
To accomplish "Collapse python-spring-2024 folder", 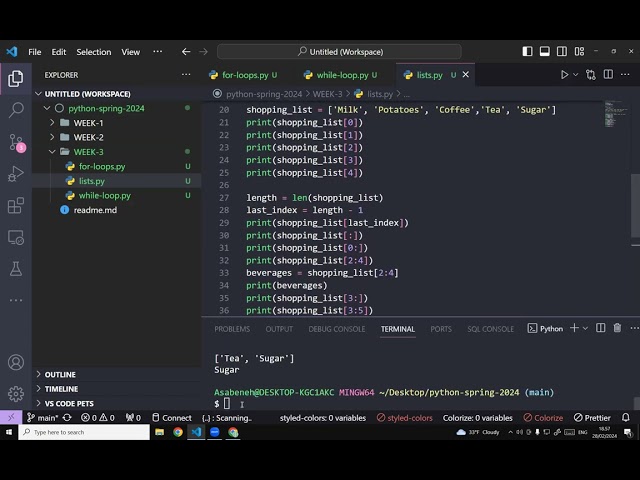I will point(47,108).
